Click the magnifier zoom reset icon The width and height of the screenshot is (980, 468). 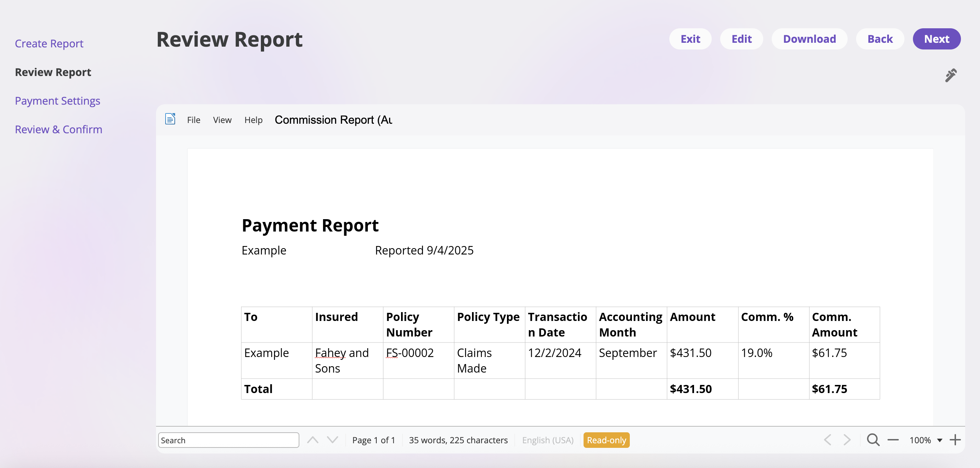(x=873, y=440)
